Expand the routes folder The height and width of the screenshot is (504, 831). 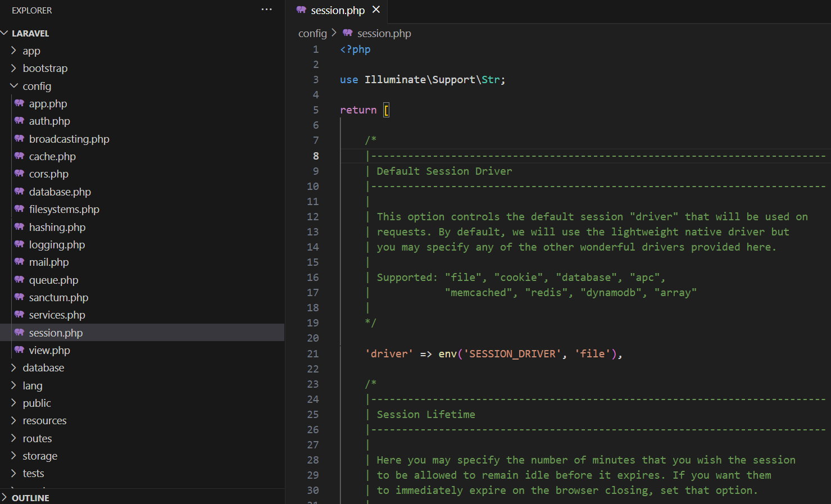[13, 438]
